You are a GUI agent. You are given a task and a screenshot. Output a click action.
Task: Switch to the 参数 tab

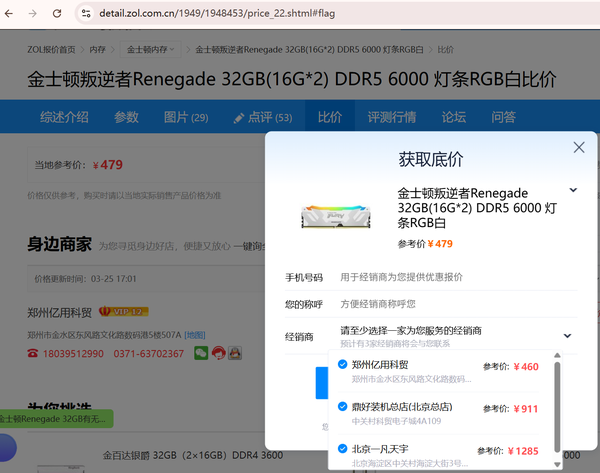click(126, 117)
